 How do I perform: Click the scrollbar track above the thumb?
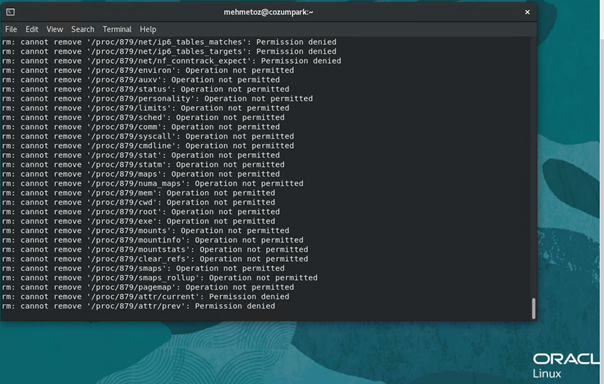click(534, 168)
